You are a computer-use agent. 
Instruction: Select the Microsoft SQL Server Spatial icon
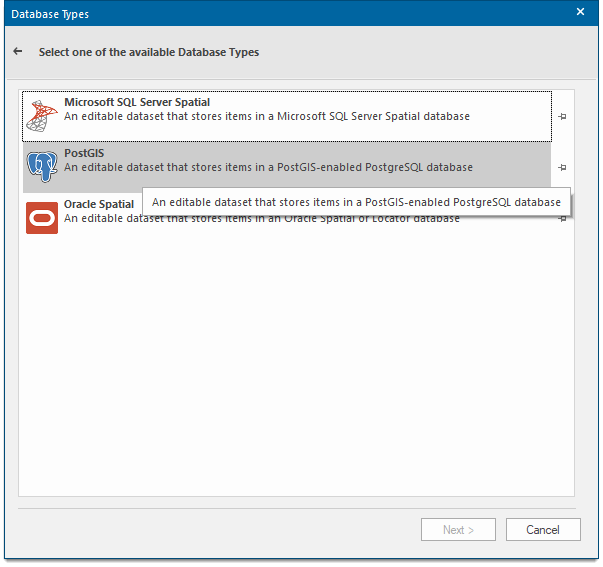pos(42,116)
